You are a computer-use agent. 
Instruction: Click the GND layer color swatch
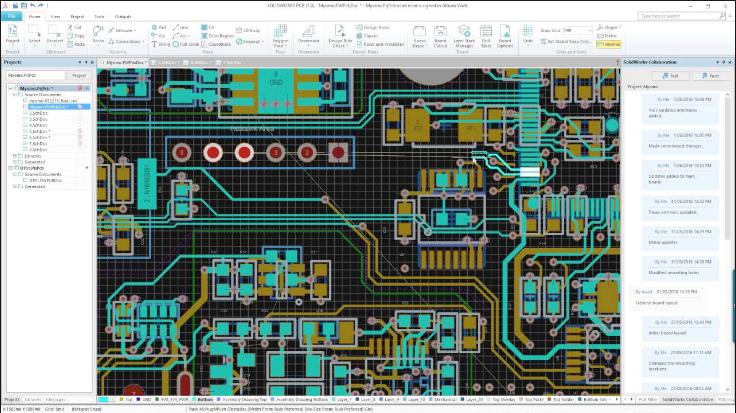[x=138, y=399]
